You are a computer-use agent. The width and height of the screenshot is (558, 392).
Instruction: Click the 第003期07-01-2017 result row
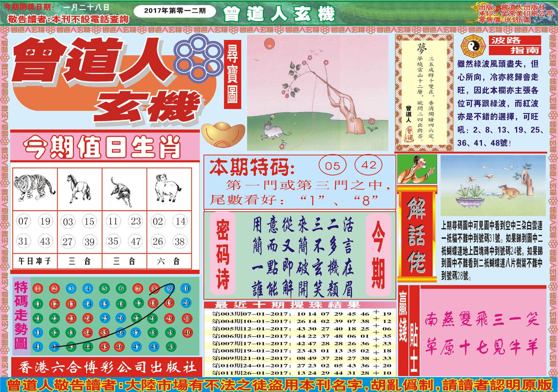click(302, 314)
